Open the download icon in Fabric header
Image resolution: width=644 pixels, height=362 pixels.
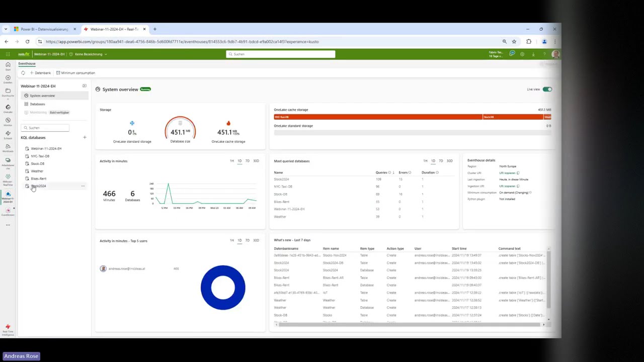(533, 54)
